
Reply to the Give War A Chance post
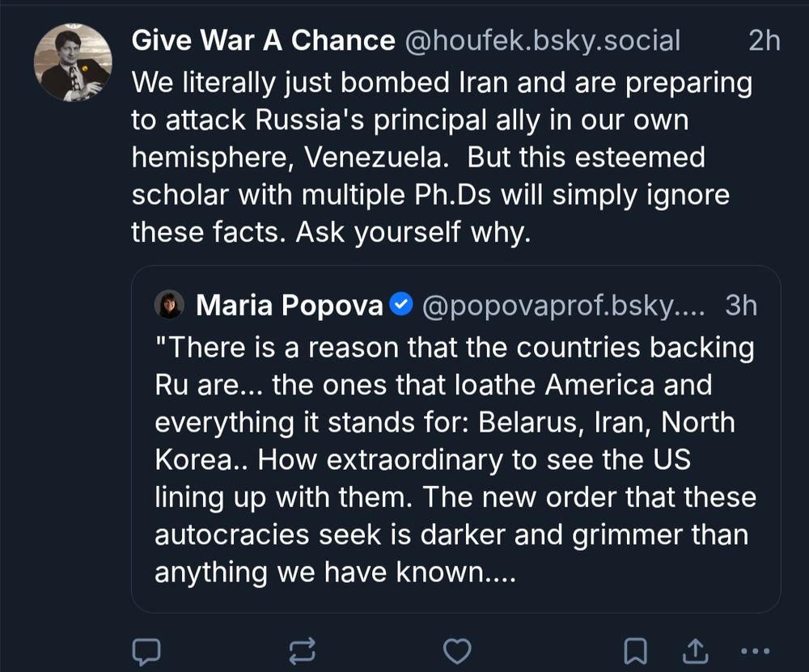pyautogui.click(x=146, y=650)
